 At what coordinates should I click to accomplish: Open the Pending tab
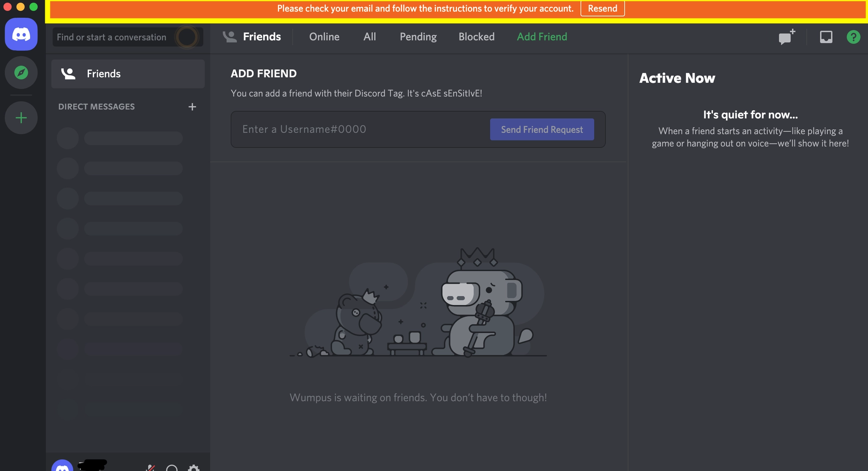click(x=418, y=37)
